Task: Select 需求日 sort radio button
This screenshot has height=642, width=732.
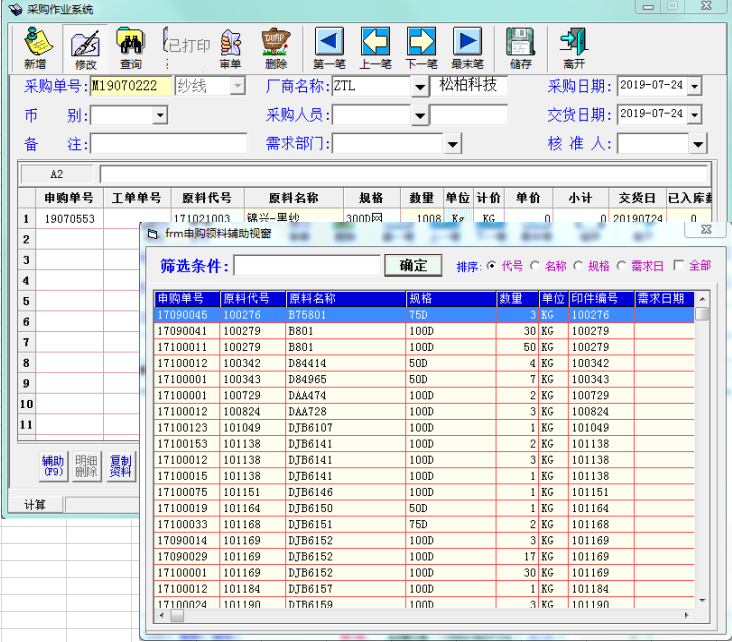Action: click(x=621, y=266)
